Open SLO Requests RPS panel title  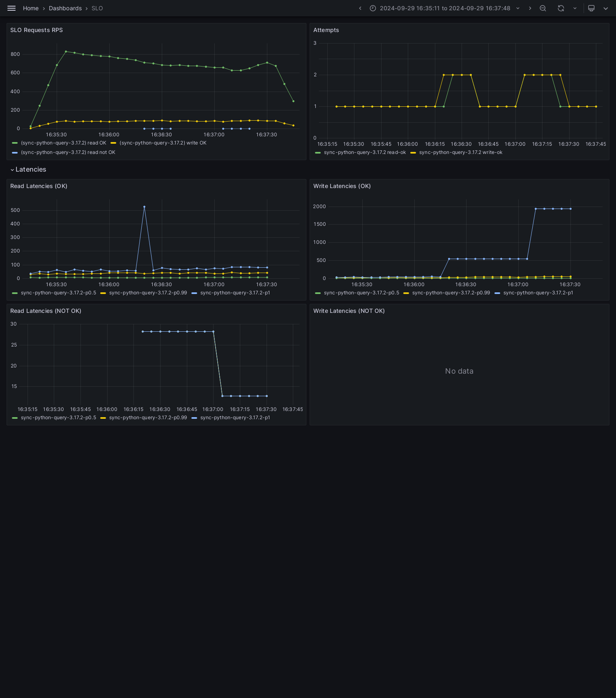37,30
